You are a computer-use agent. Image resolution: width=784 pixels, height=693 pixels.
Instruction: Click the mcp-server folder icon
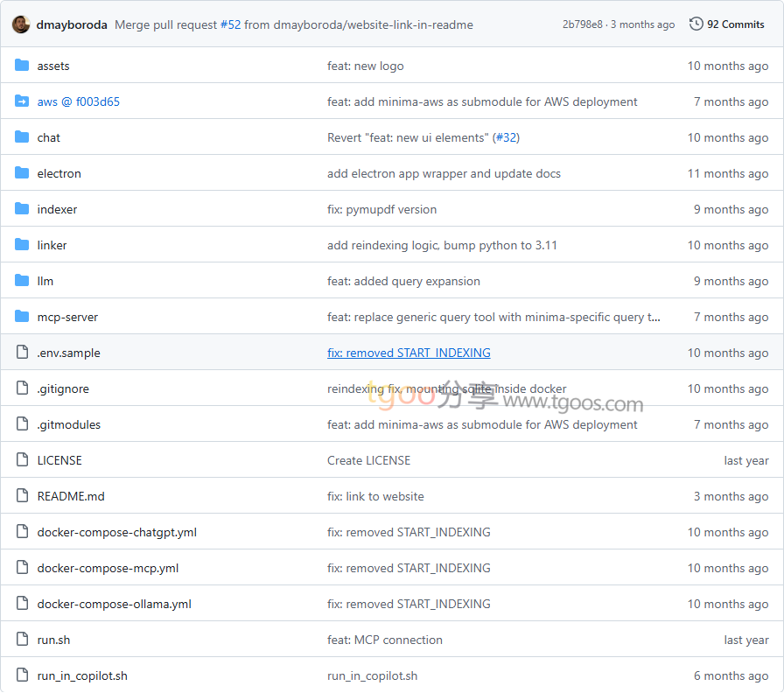[x=22, y=317]
